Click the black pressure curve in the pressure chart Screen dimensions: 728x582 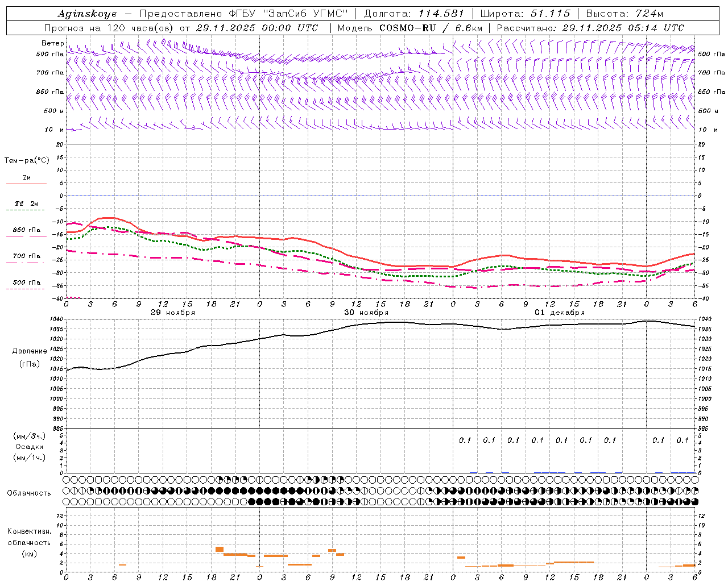[381, 323]
